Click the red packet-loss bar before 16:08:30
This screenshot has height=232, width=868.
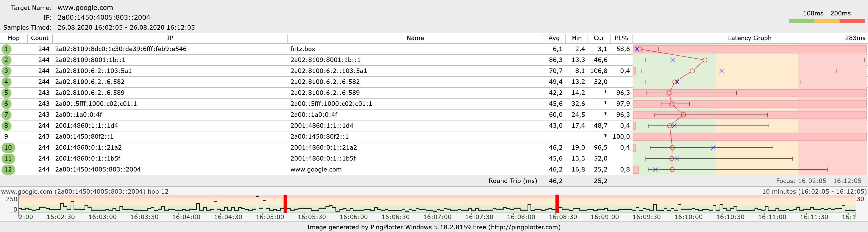pyautogui.click(x=557, y=204)
